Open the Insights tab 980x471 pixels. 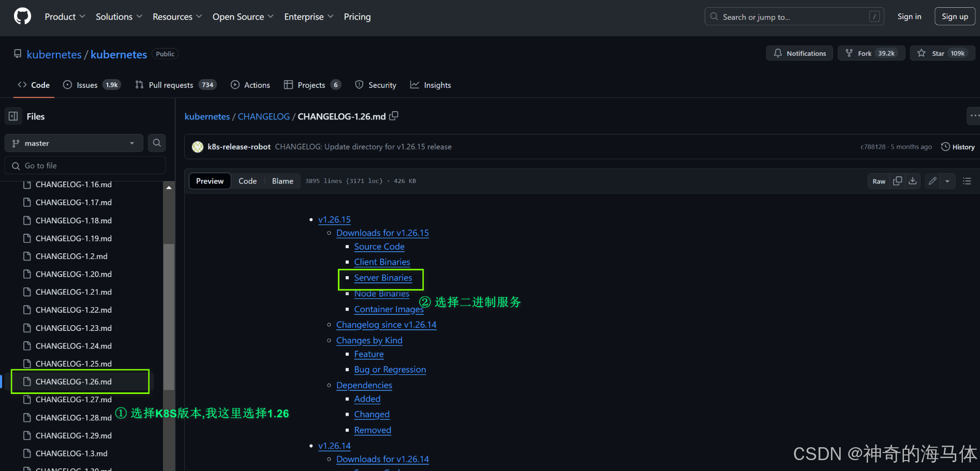pos(430,85)
